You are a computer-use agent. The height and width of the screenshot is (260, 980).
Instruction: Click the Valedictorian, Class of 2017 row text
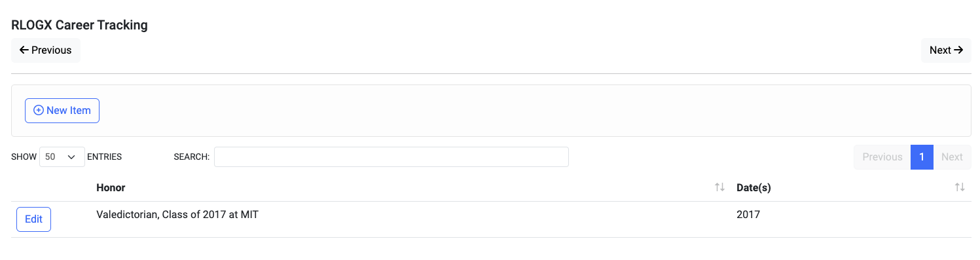(x=177, y=214)
